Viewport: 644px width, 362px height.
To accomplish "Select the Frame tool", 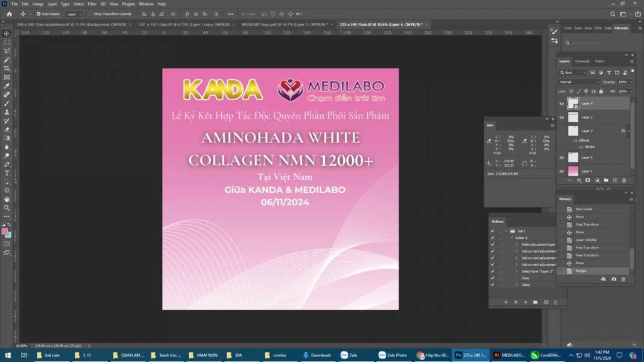I will pos(7,77).
